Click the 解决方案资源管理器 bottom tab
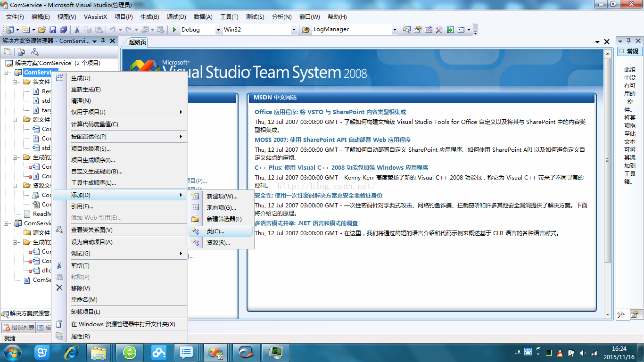Image resolution: width=644 pixels, height=362 pixels. (x=25, y=313)
